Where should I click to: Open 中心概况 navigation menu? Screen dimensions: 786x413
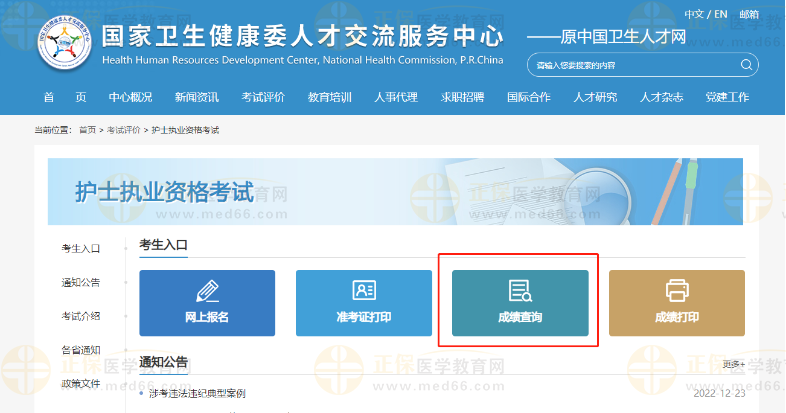tap(130, 97)
